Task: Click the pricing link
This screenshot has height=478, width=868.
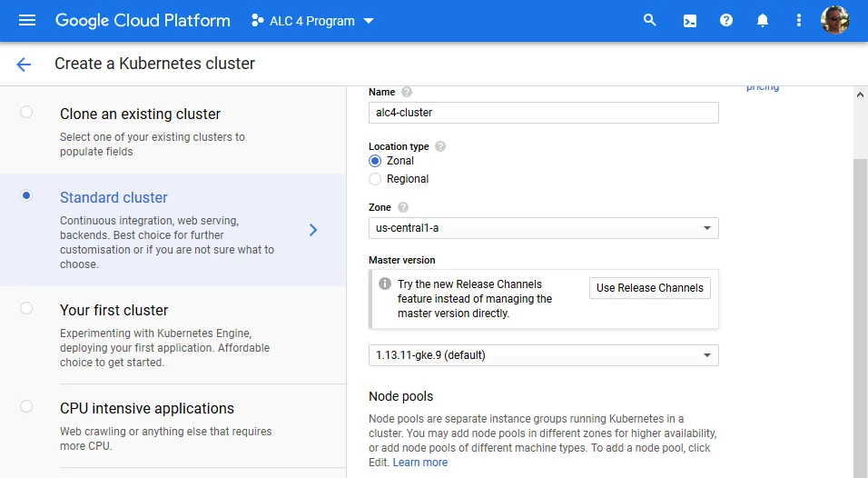Action: pos(763,87)
